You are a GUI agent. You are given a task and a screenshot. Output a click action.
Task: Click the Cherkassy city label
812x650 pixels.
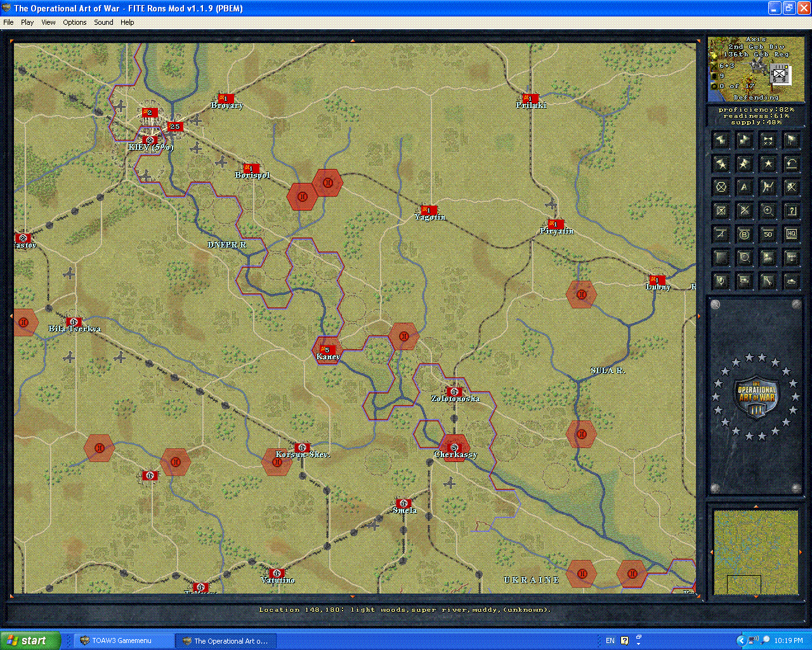pyautogui.click(x=455, y=454)
